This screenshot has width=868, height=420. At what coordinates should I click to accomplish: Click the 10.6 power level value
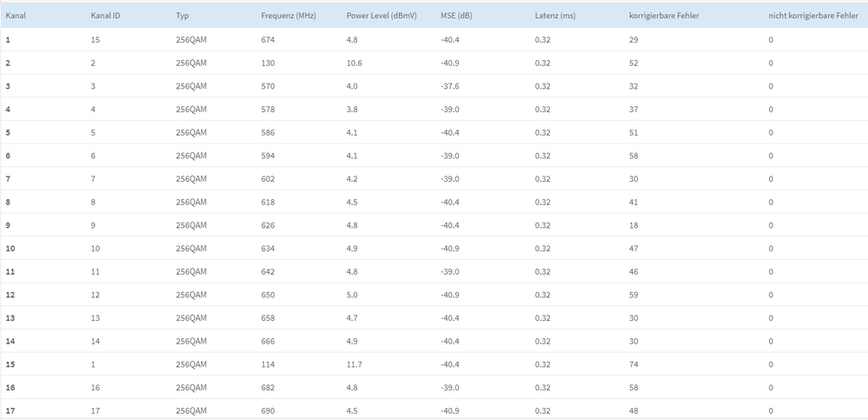pyautogui.click(x=354, y=63)
